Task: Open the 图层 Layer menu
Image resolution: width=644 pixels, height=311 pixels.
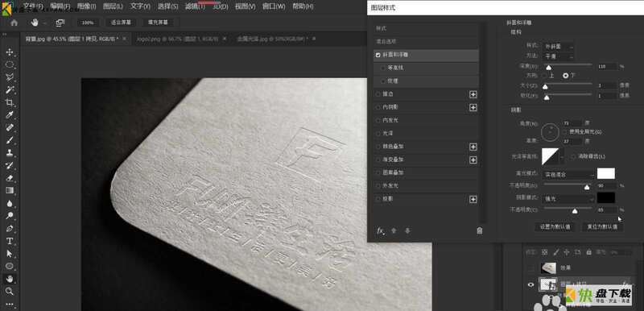Action: tap(113, 6)
